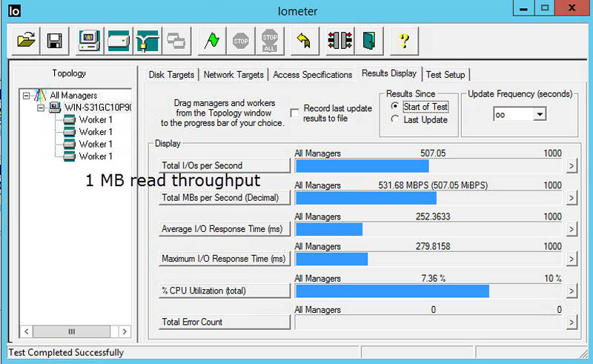The width and height of the screenshot is (593, 364).
Task: Click Iometer logo in title bar
Action: 14,10
